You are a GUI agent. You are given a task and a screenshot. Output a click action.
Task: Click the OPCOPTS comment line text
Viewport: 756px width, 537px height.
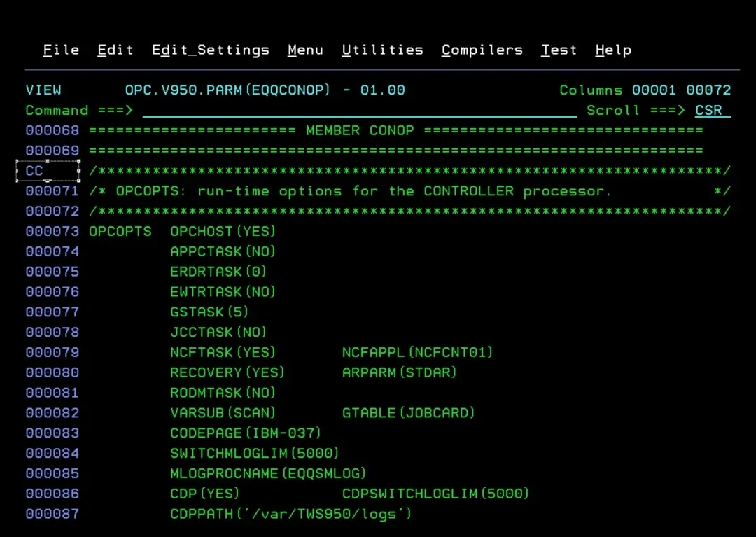409,191
